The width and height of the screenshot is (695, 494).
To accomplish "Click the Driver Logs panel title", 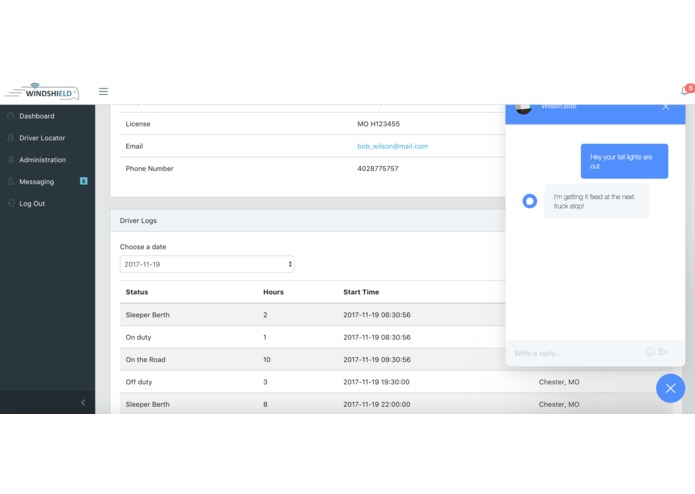I will [x=138, y=220].
